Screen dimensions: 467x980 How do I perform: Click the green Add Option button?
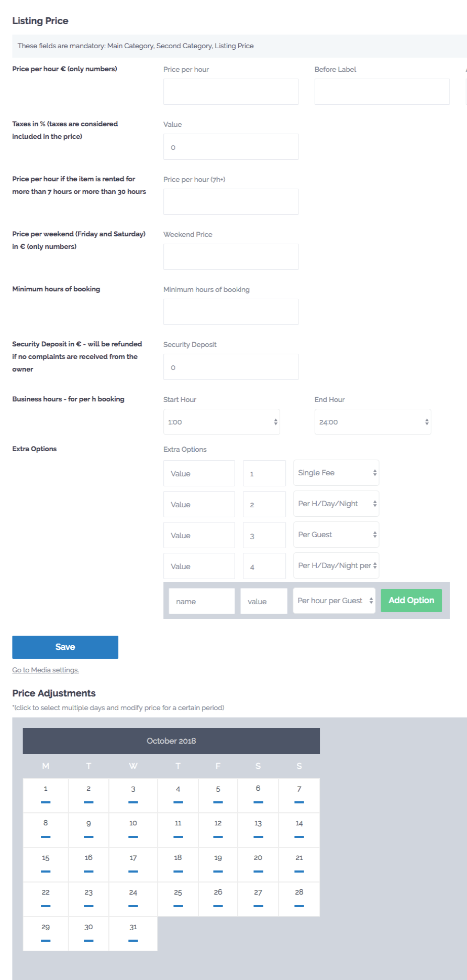point(412,601)
